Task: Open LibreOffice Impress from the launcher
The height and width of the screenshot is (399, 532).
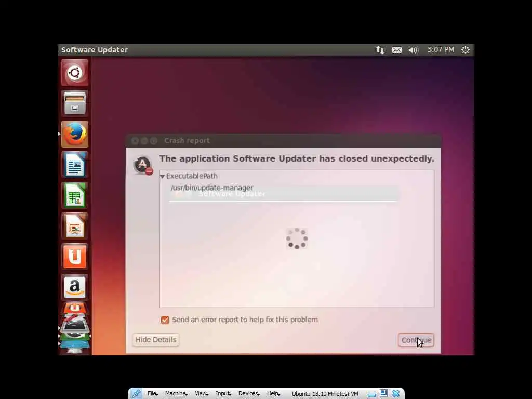Action: coord(75,226)
